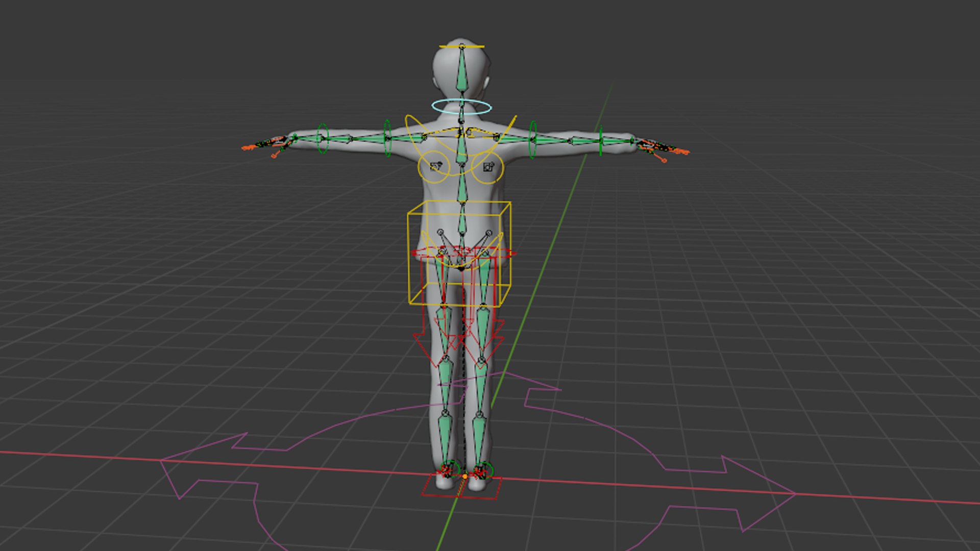Select the green ring nearest the left-side hand
The width and height of the screenshot is (980, 551).
322,138
